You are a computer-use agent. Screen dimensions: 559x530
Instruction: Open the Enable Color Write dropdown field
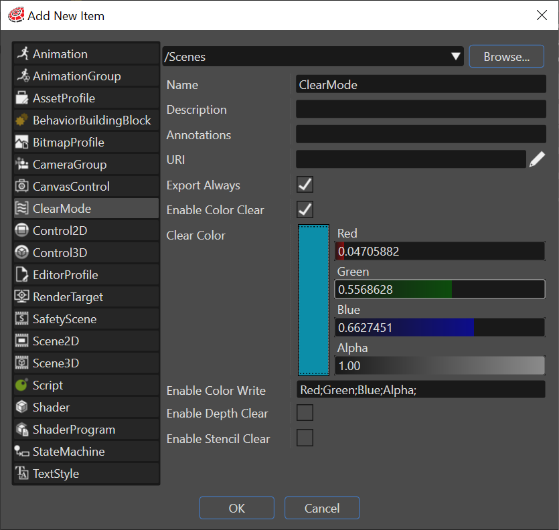421,390
